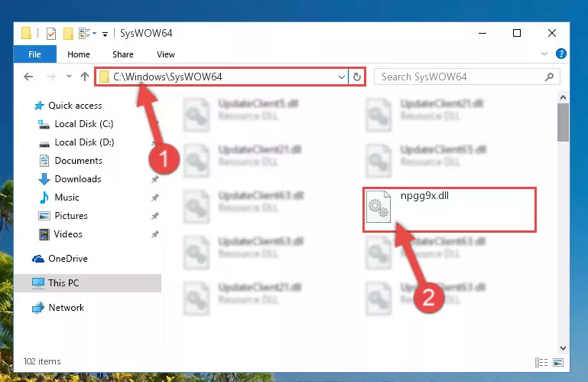This screenshot has height=382, width=588.
Task: Click the Network icon in sidebar
Action: (x=38, y=308)
